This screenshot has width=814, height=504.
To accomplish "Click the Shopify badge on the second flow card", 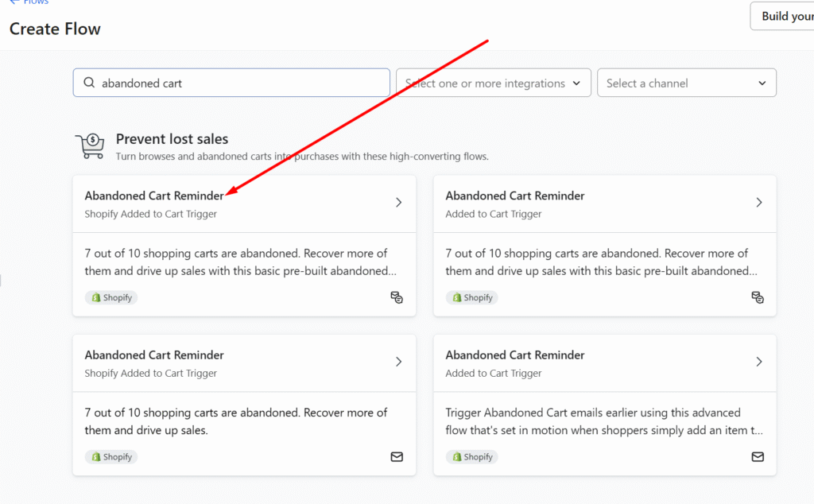I will point(472,297).
